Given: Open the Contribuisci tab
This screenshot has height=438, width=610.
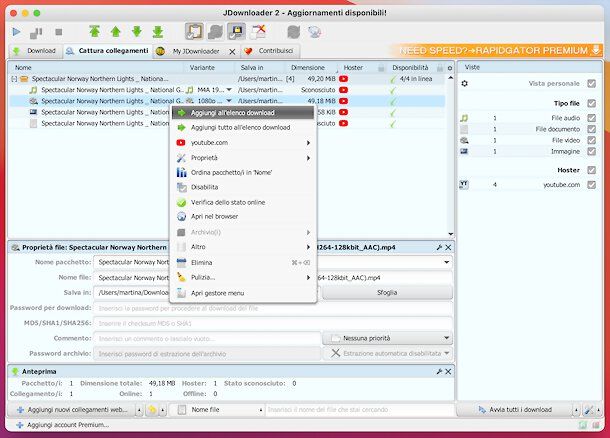Looking at the screenshot, I should pos(271,51).
